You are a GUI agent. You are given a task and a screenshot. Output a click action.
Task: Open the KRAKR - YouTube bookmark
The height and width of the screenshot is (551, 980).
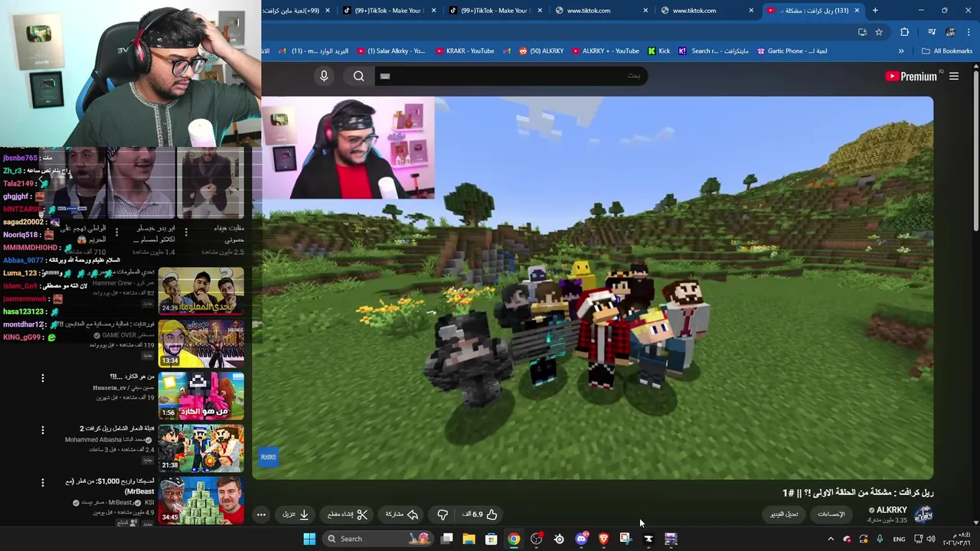pyautogui.click(x=465, y=51)
